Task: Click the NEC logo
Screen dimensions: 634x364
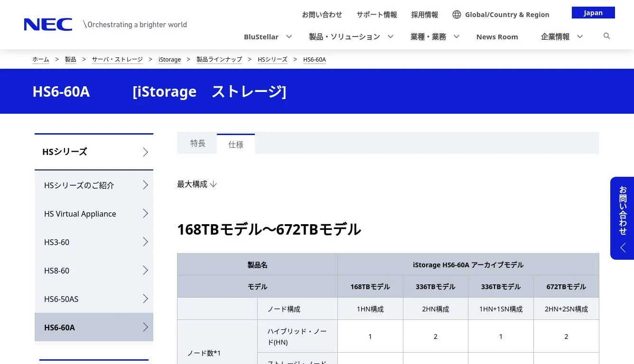Action: [48, 25]
